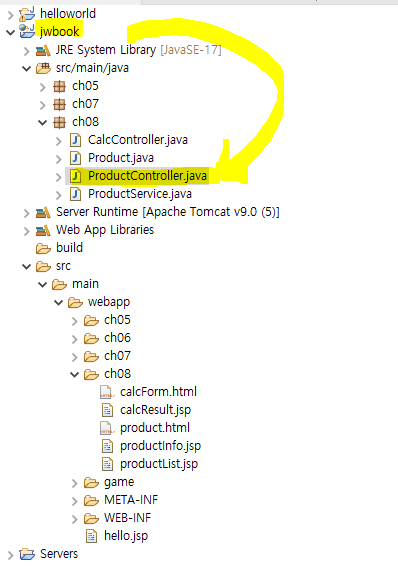Select the Product.java entry
398x567 pixels.
pyautogui.click(x=121, y=158)
